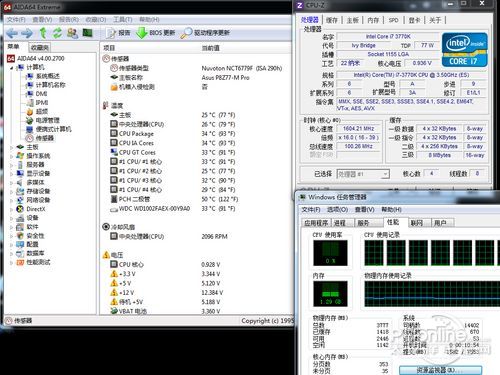Screen dimensions: 500x375
Task: Select the PCH 二极管 temperature row
Action: click(x=174, y=199)
